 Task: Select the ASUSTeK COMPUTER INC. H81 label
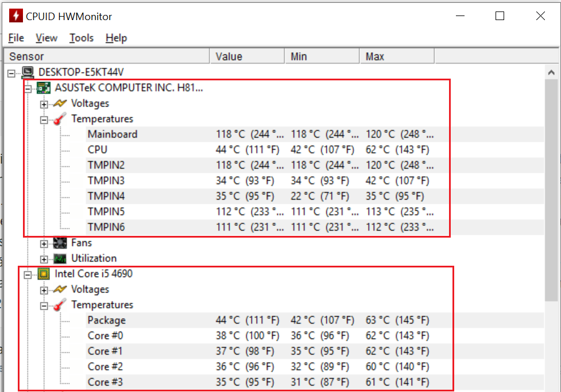coord(129,88)
